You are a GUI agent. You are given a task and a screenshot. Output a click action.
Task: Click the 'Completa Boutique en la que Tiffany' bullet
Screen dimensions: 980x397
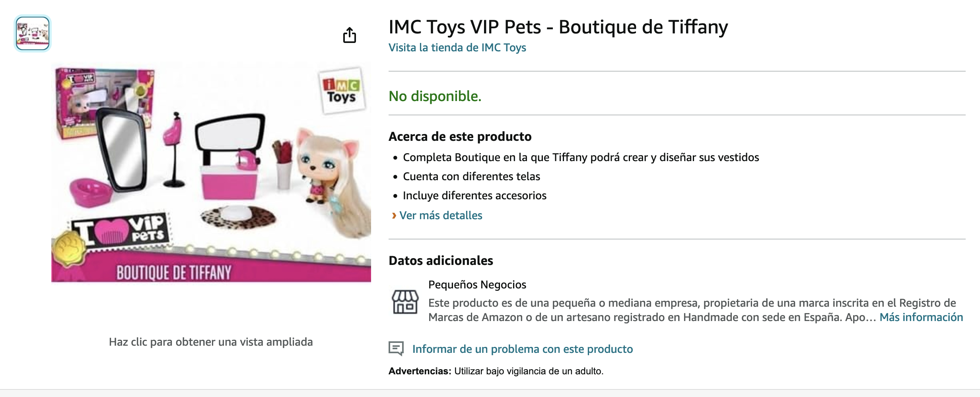click(x=581, y=158)
